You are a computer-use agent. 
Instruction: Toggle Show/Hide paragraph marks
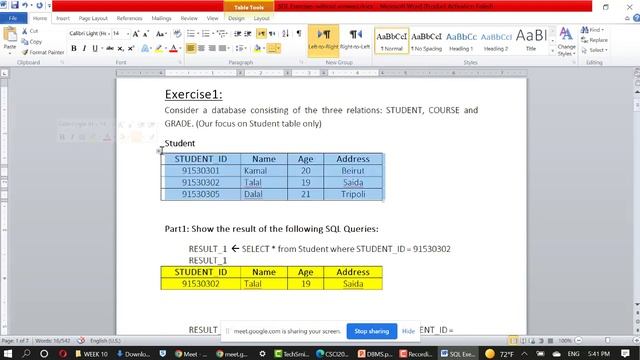(x=299, y=34)
